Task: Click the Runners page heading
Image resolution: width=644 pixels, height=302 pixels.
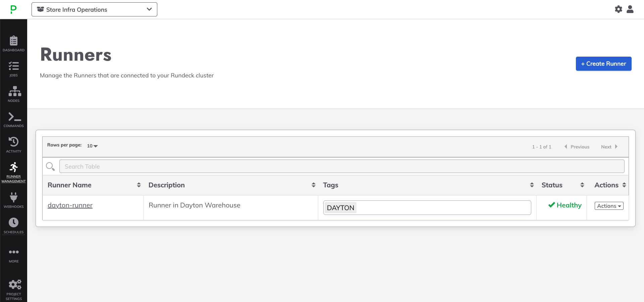Action: tap(76, 55)
